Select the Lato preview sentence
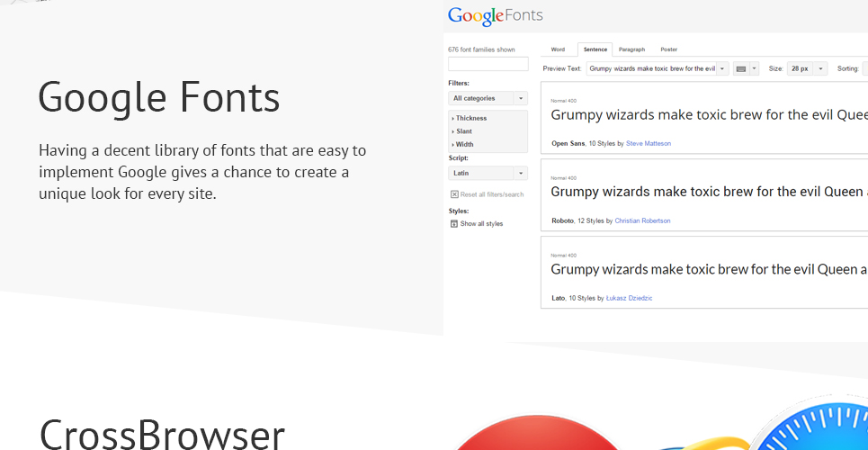Screen dimensions: 868x450 tap(709, 270)
